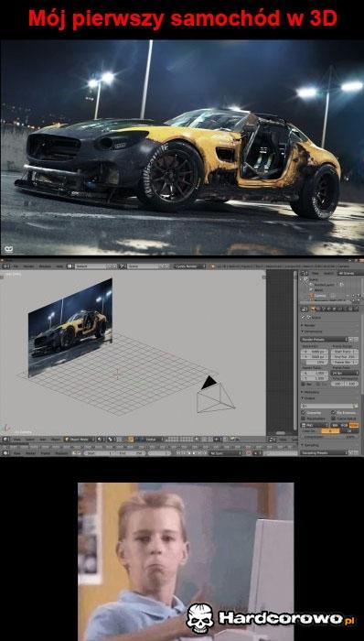Image resolution: width=364 pixels, height=641 pixels.
Task: Open the Global transform orientation dropdown
Action: (x=152, y=440)
